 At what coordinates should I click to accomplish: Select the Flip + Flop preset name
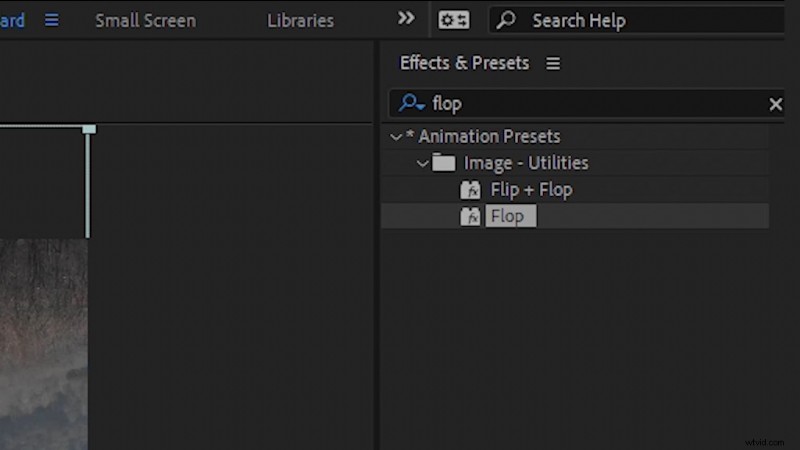[x=531, y=190]
